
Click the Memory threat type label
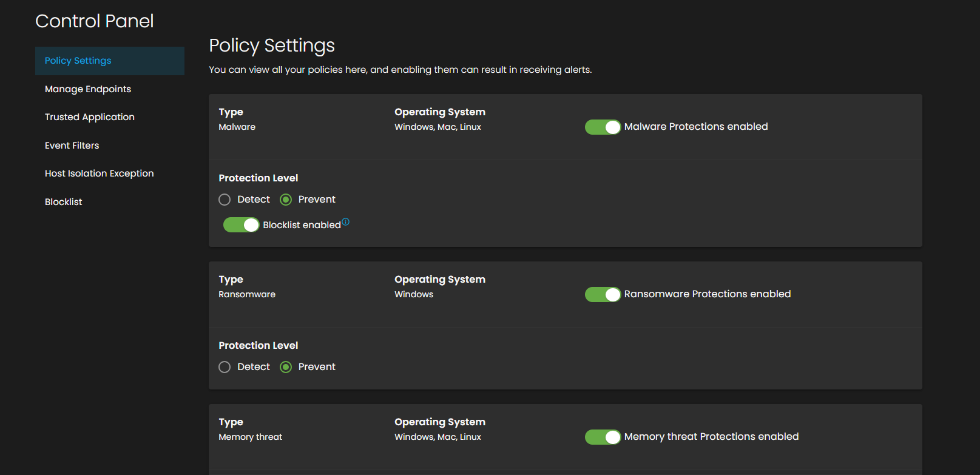tap(251, 437)
